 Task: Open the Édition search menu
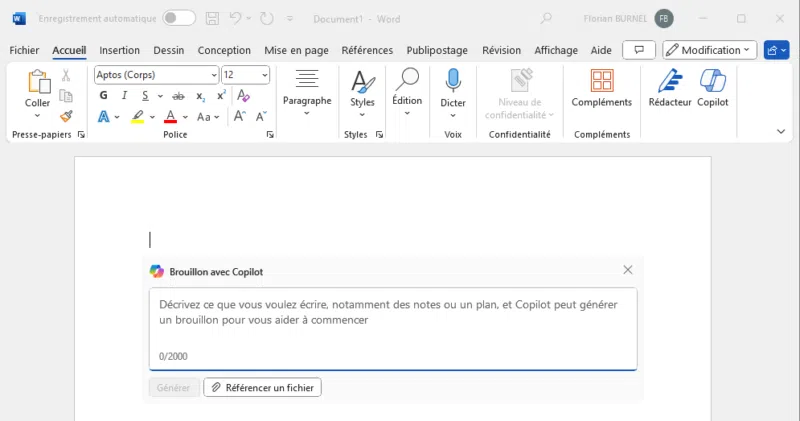[407, 93]
